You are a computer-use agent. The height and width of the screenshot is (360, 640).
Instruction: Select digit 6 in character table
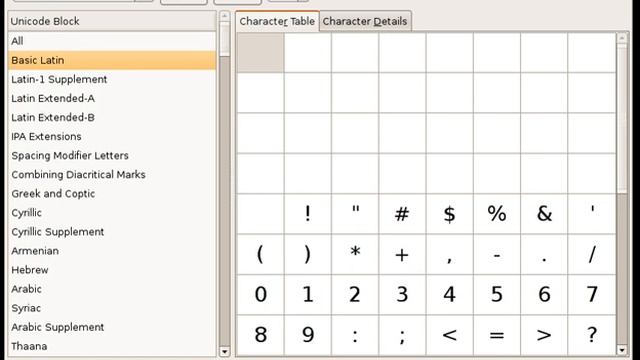544,295
